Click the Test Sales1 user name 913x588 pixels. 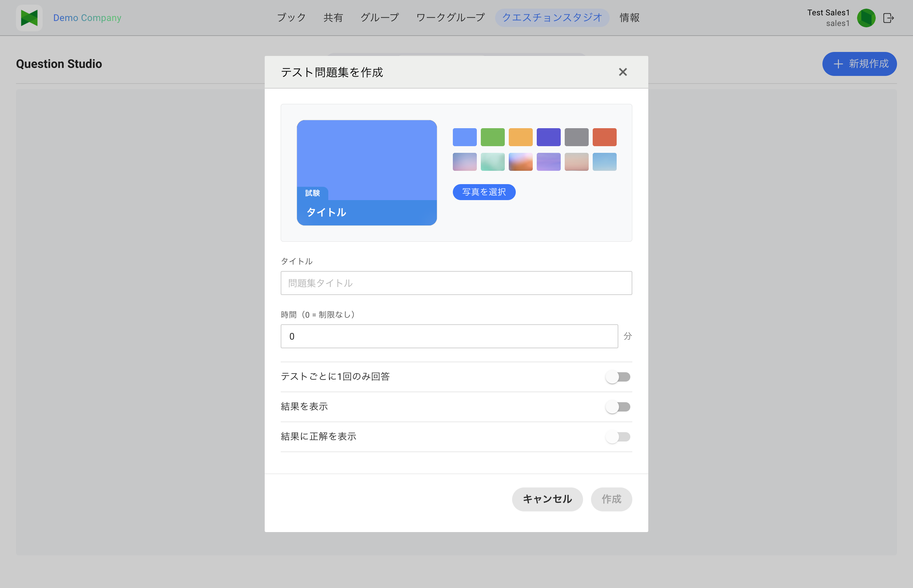coord(828,13)
